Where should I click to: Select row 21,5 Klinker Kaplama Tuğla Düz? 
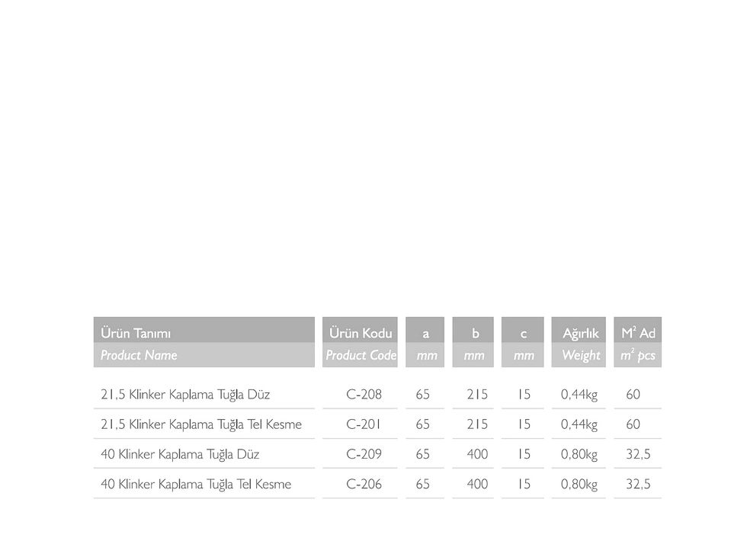pos(377,395)
